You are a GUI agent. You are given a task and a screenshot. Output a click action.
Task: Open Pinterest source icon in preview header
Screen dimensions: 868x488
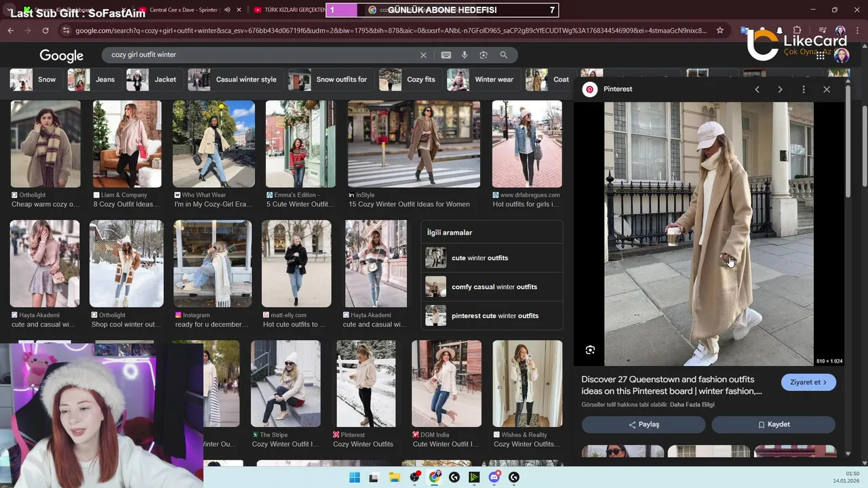[590, 89]
